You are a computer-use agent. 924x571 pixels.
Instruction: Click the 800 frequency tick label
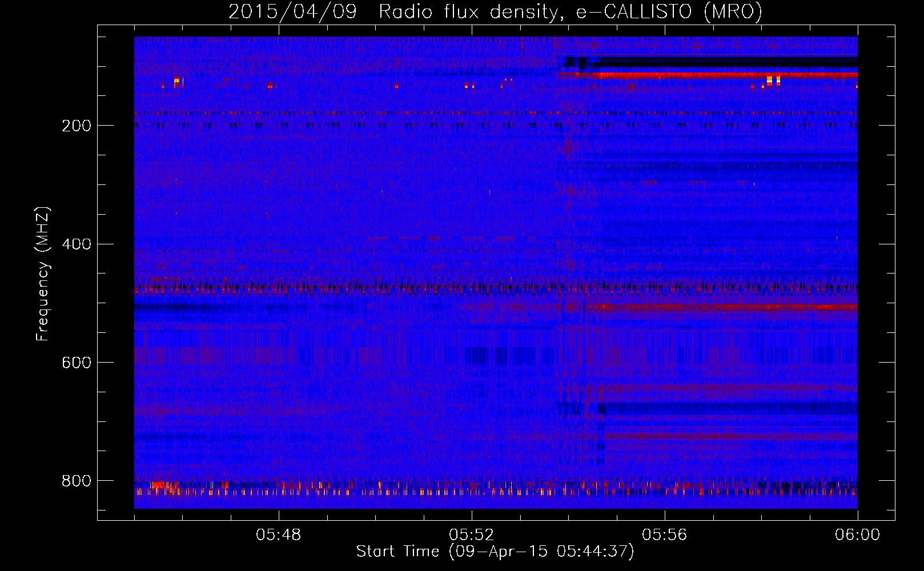(77, 481)
